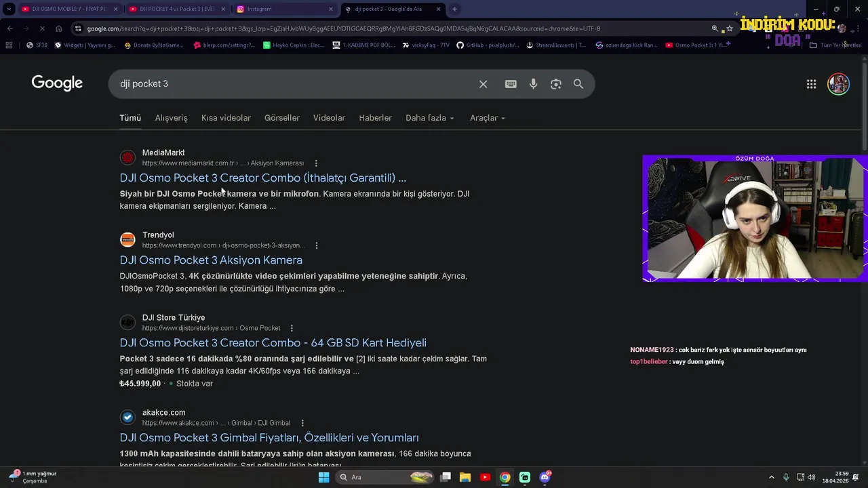Open SF30 bookmark

point(37,45)
